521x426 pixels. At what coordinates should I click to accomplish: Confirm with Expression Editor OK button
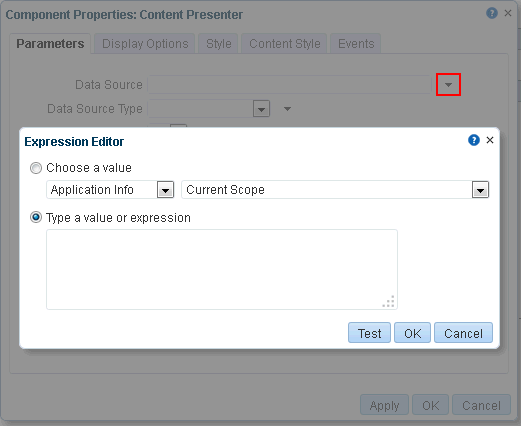(412, 333)
